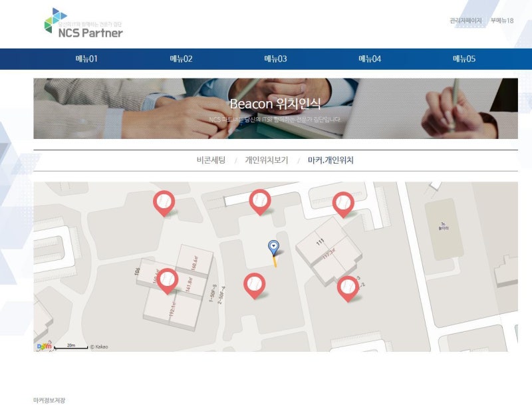The width and height of the screenshot is (532, 413).
Task: Open 메뉴03 in navigation bar
Action: click(275, 59)
